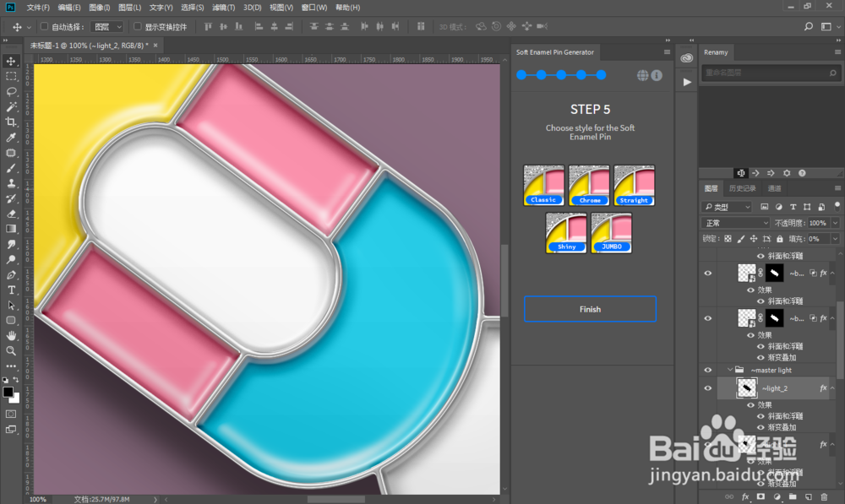Switch to the 通道 tab
Viewport: 845px width, 504px height.
[774, 188]
